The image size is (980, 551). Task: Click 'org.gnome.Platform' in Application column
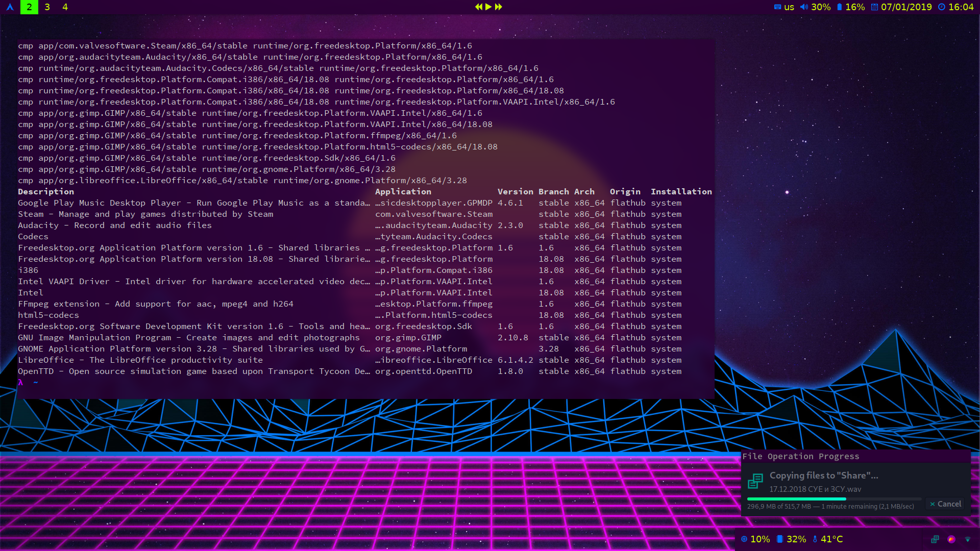pos(421,349)
